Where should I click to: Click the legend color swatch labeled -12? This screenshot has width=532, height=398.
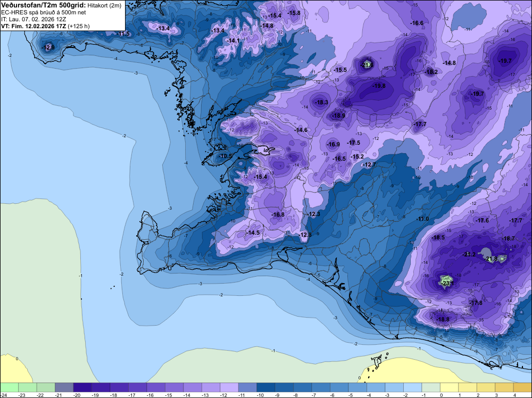pyautogui.click(x=229, y=387)
